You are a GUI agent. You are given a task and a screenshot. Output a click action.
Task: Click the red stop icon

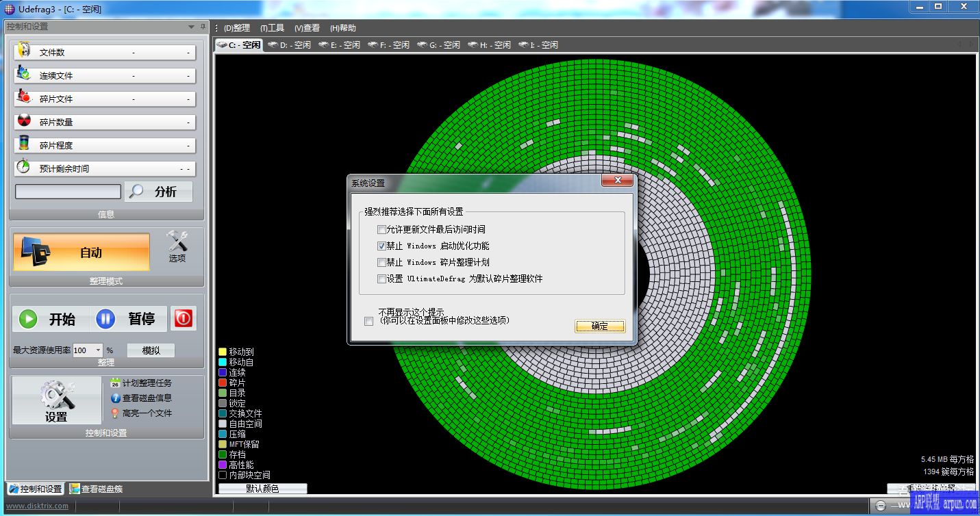[183, 318]
